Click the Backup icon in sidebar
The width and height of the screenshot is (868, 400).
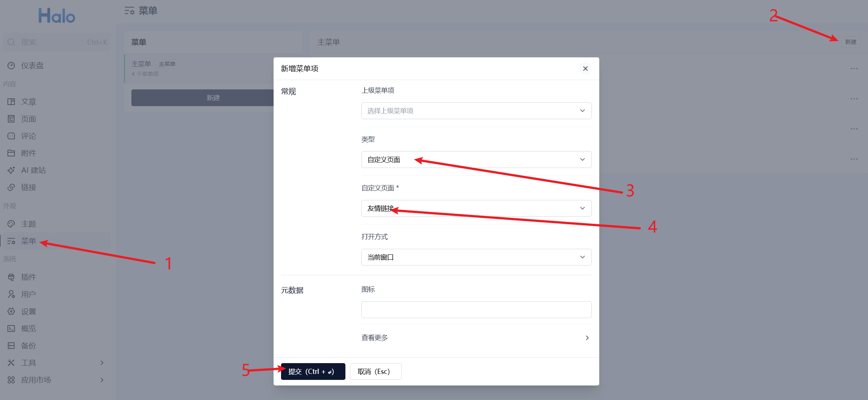point(11,346)
